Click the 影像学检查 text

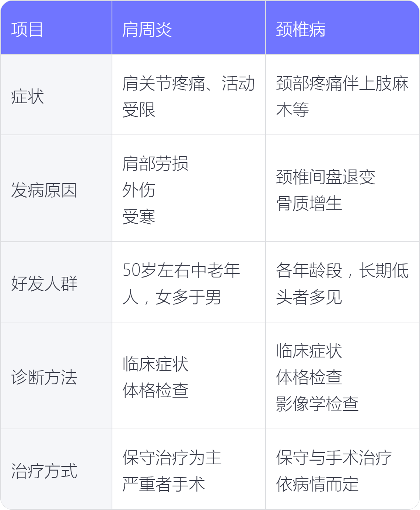[317, 404]
